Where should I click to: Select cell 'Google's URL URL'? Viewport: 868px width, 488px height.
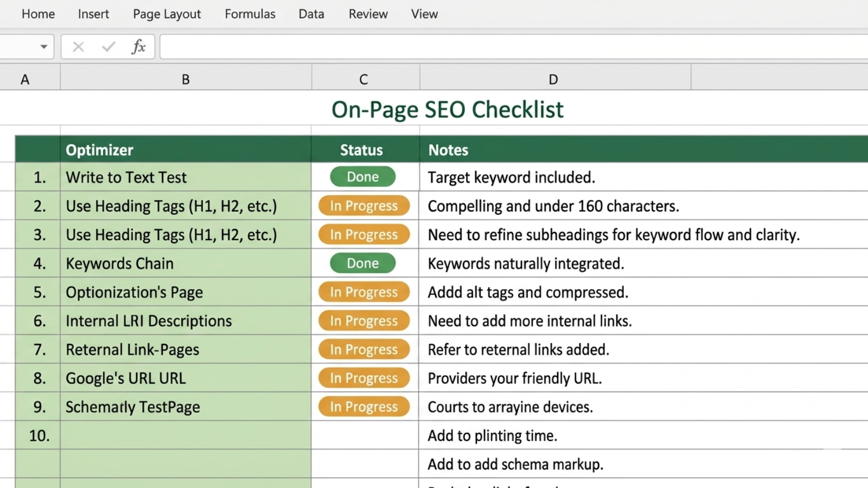(x=186, y=378)
